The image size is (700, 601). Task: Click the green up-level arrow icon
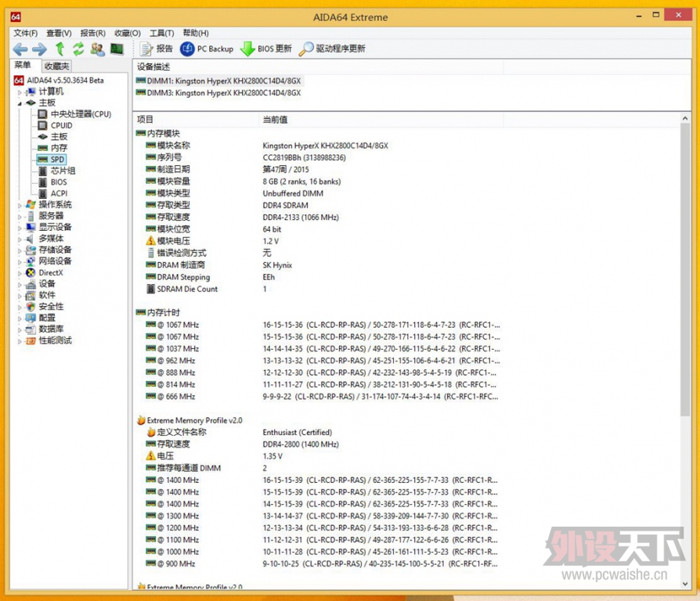point(60,49)
